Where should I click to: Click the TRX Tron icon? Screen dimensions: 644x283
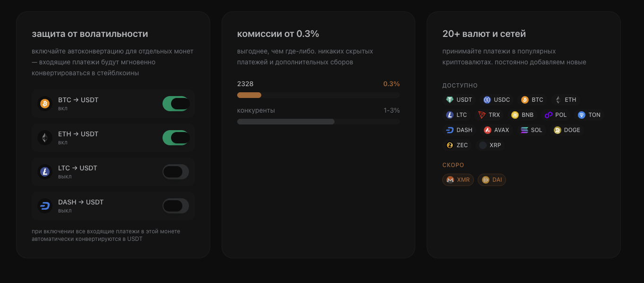[482, 115]
